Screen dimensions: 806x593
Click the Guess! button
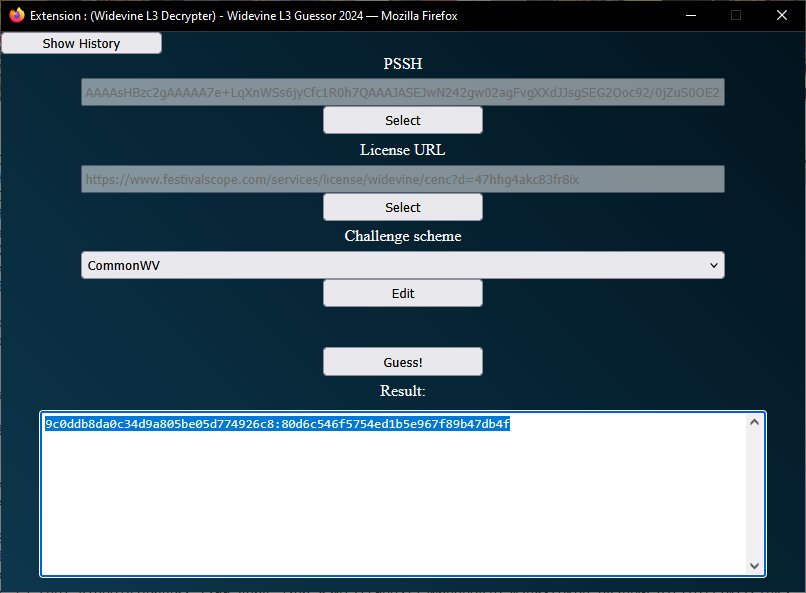[x=402, y=362]
